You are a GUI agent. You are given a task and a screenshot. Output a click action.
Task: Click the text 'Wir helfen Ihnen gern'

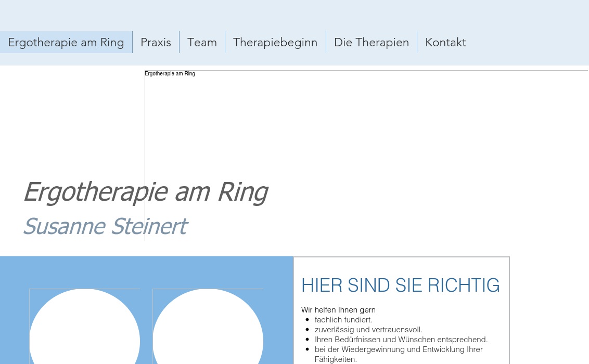coord(338,310)
